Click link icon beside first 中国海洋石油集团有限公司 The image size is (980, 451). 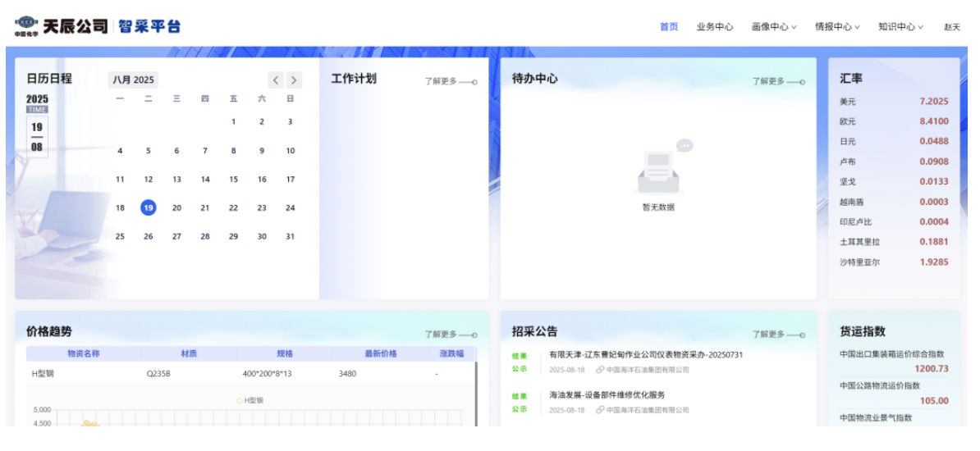coord(601,371)
